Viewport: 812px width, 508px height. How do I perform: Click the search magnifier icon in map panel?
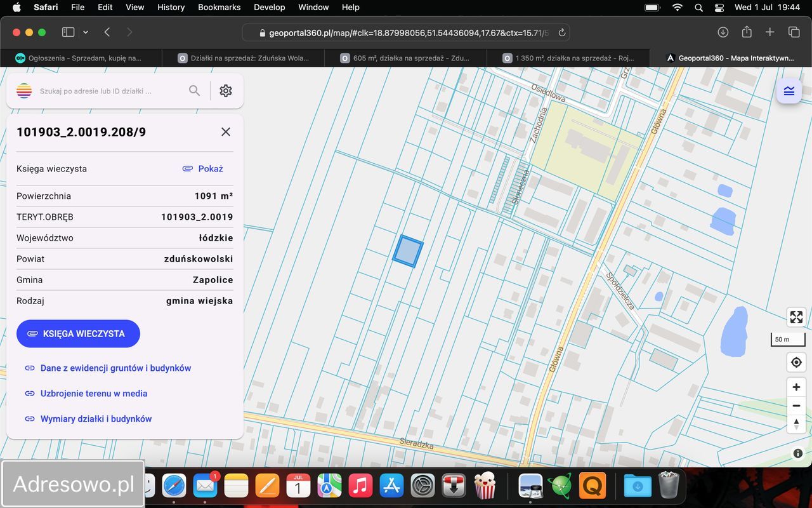[x=194, y=91]
